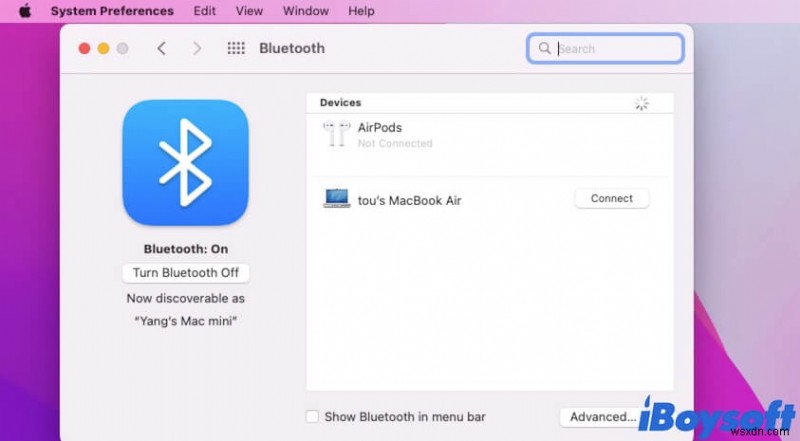Select tou's MacBook Air entry
Viewport: 800px width, 441px height.
click(x=490, y=200)
